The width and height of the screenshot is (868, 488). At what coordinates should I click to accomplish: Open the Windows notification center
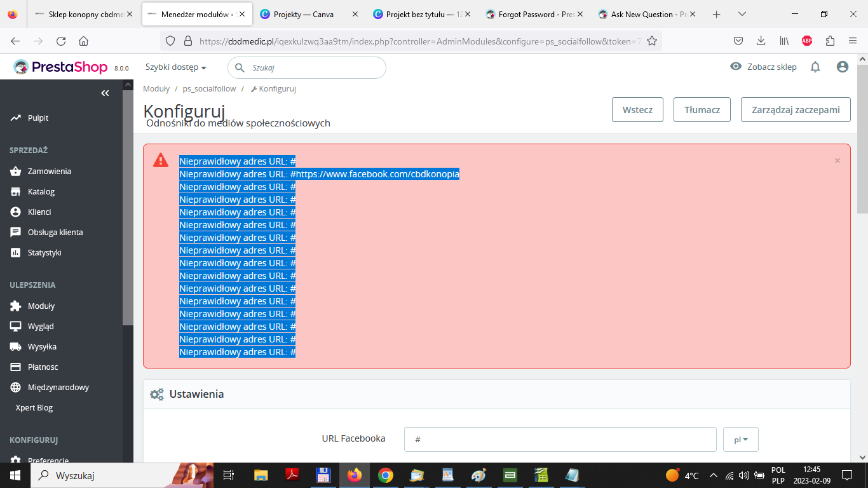click(846, 475)
